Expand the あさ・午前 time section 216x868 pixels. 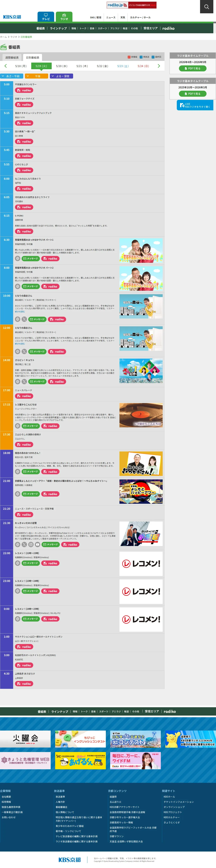12,76
